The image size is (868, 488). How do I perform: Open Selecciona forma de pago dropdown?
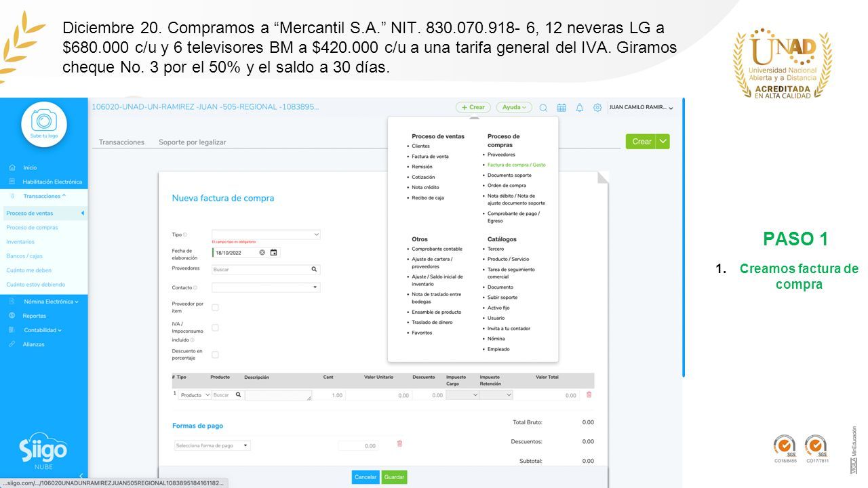(212, 445)
